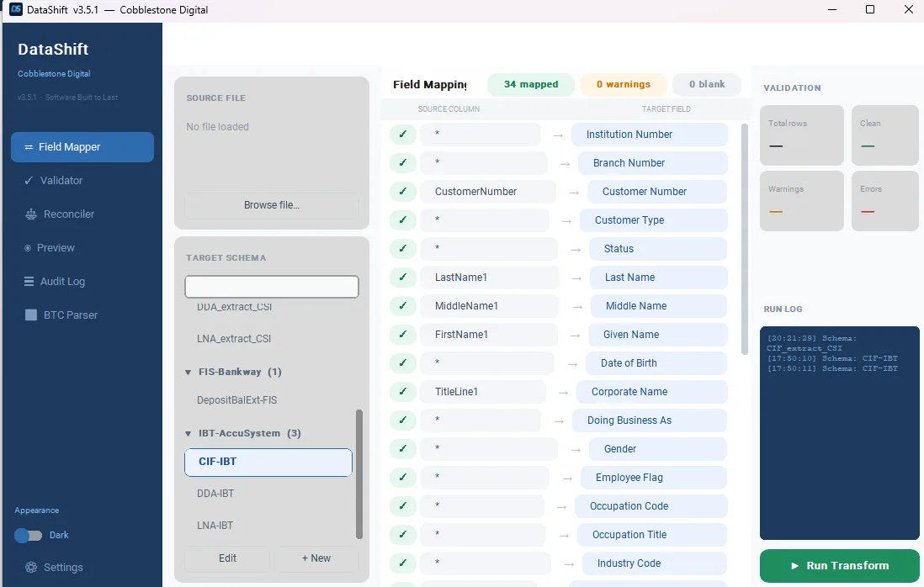Click check icon of Customer Number row
The image size is (924, 587).
tap(403, 192)
